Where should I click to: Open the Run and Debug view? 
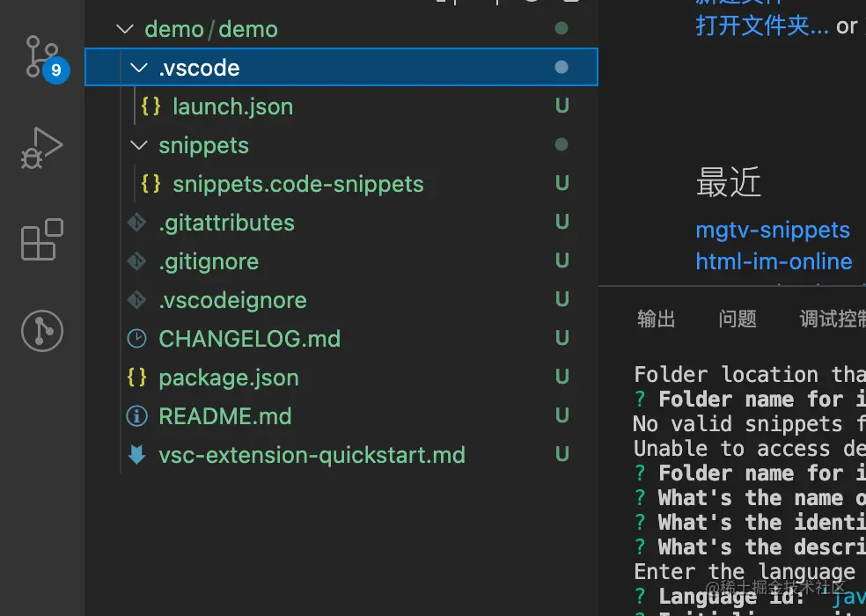pos(42,148)
